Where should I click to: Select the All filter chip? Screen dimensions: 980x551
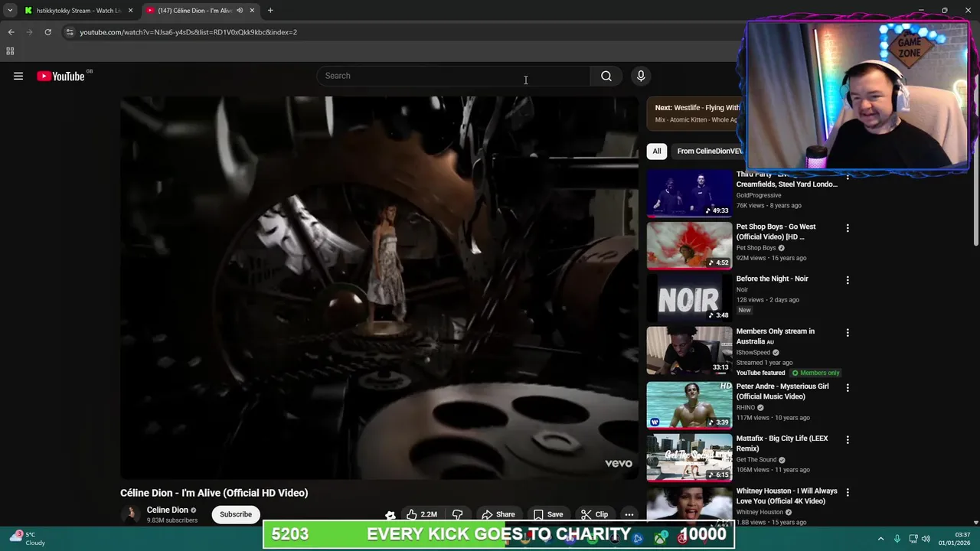coord(656,151)
